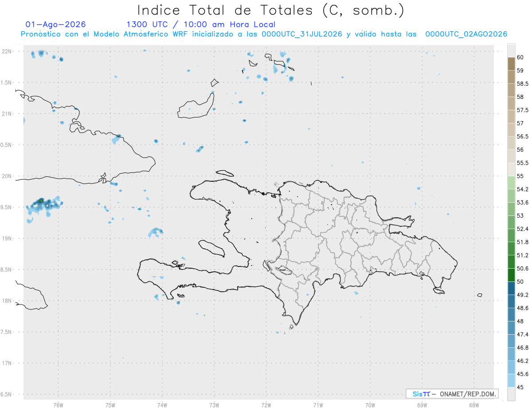Click the legend value '57.5'
Image resolution: width=532 pixels, height=411 pixels.
(x=523, y=110)
